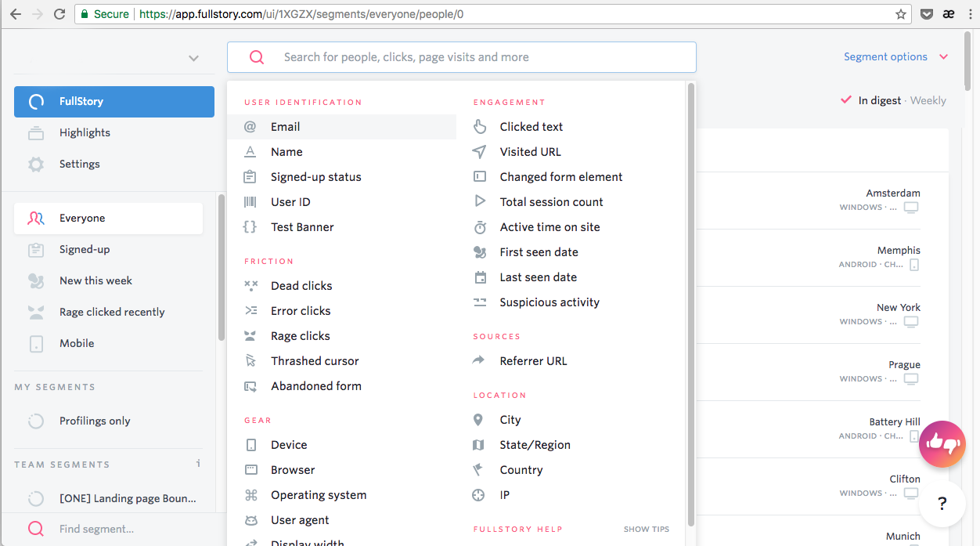
Task: Open the help question mark button
Action: click(942, 504)
